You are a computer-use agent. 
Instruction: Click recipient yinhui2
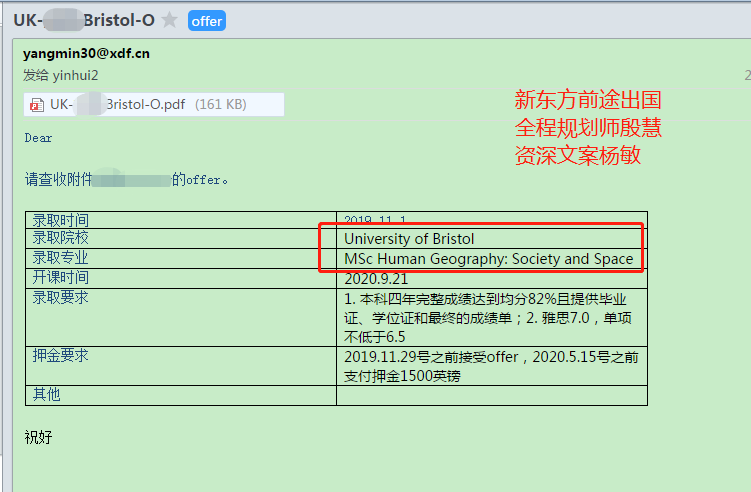pyautogui.click(x=75, y=75)
